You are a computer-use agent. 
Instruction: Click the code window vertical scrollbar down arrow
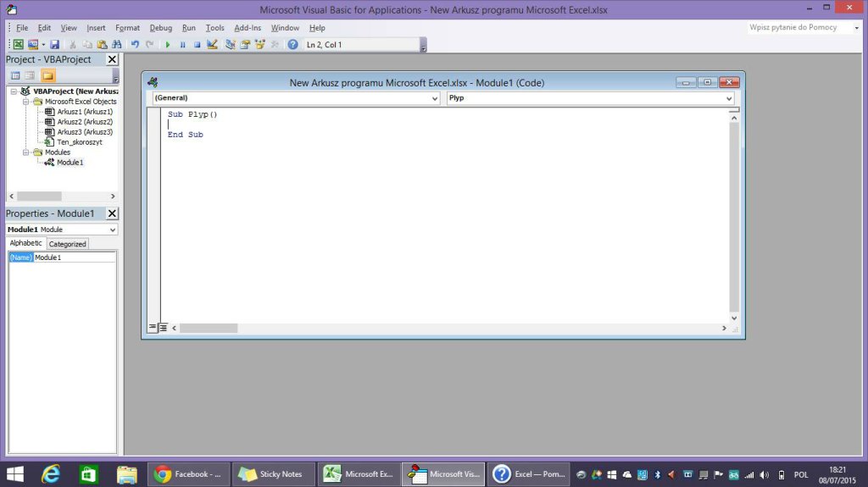pyautogui.click(x=734, y=318)
